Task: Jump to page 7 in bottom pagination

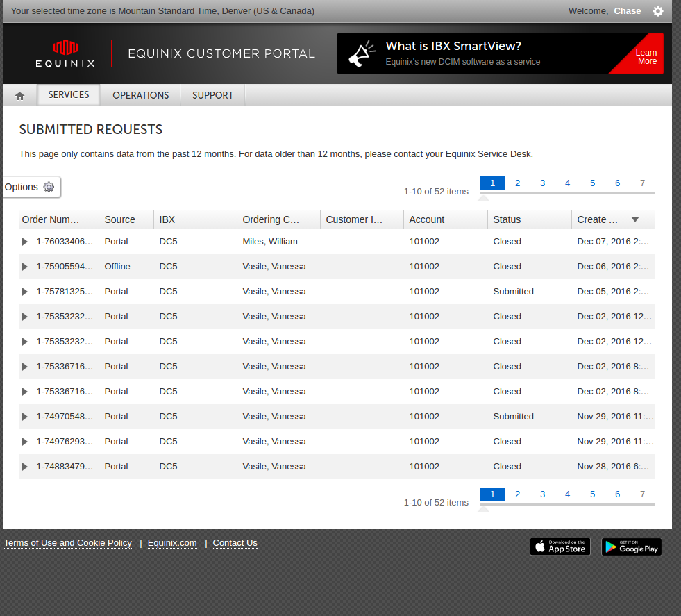Action: [x=642, y=494]
